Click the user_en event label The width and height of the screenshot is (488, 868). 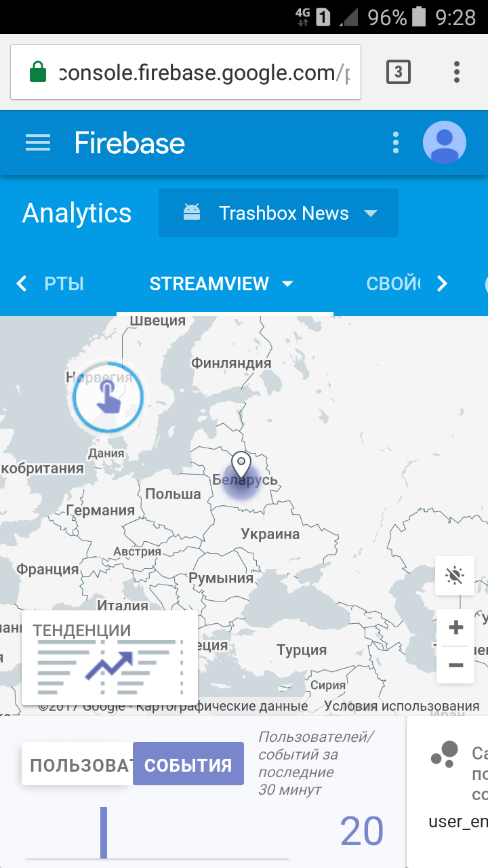(458, 822)
